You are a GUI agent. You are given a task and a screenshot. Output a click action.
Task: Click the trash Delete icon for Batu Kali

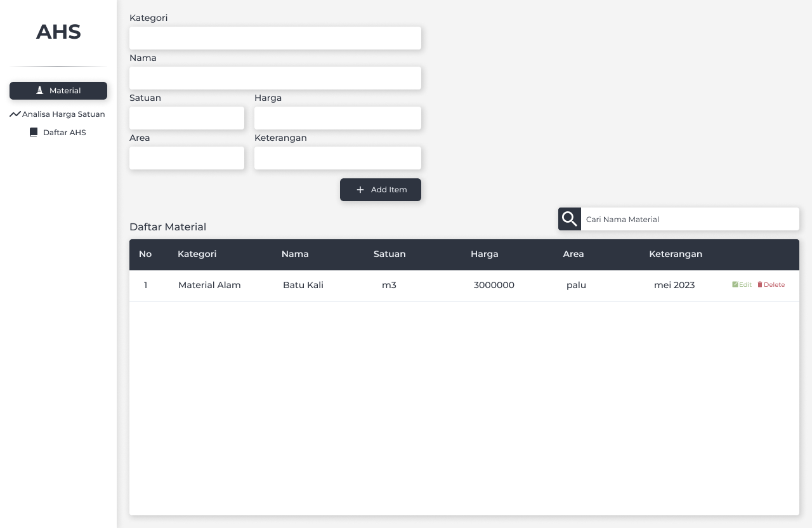760,285
